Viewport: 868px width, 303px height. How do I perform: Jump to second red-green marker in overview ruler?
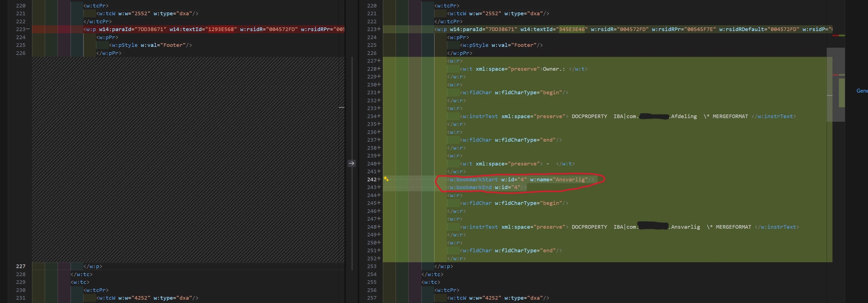(838, 75)
